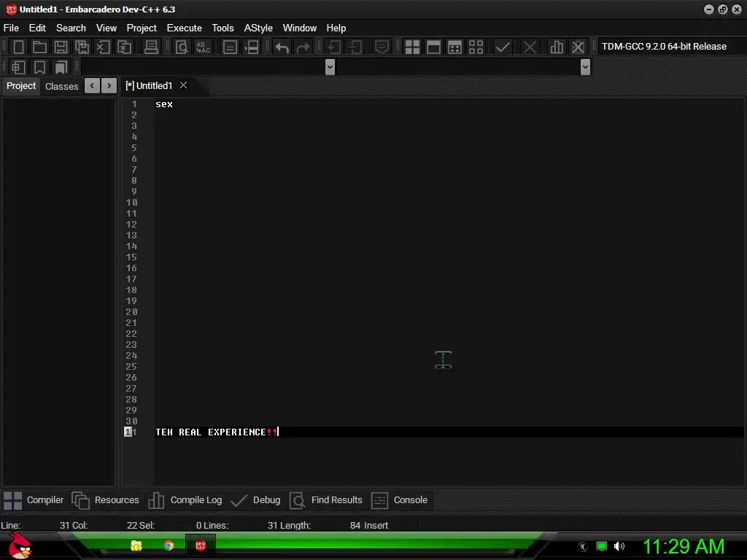Open the Console bottom panel tab
This screenshot has height=560, width=747.
(x=400, y=500)
